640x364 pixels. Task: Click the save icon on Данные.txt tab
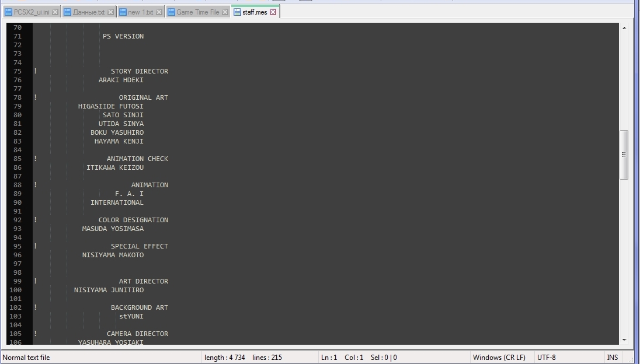[68, 12]
